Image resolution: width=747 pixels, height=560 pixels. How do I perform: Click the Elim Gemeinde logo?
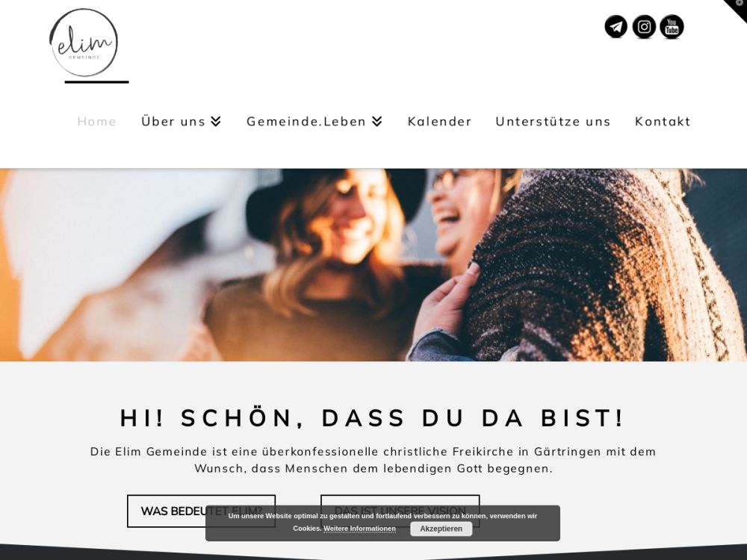click(x=84, y=43)
